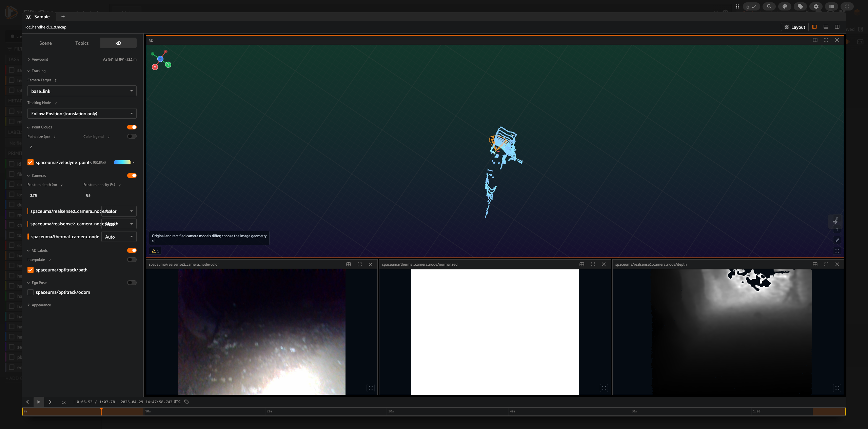This screenshot has width=868, height=429.
Task: Toggle the 3D Labels switch
Action: (132, 250)
